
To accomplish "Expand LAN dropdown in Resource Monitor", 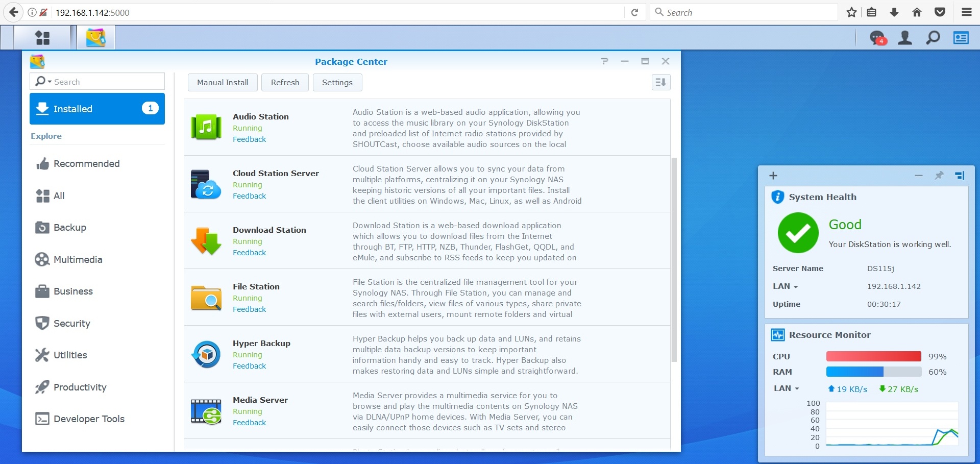I will [x=796, y=389].
